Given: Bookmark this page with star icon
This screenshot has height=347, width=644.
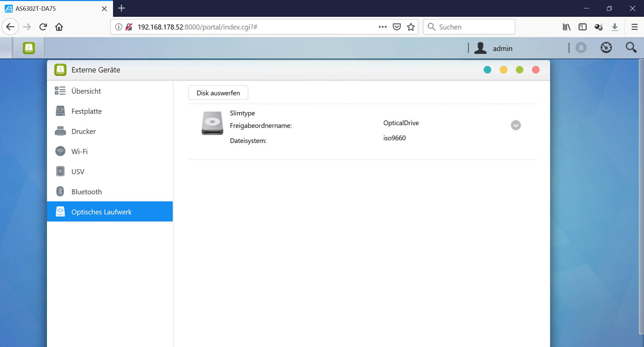Looking at the screenshot, I should tap(411, 27).
